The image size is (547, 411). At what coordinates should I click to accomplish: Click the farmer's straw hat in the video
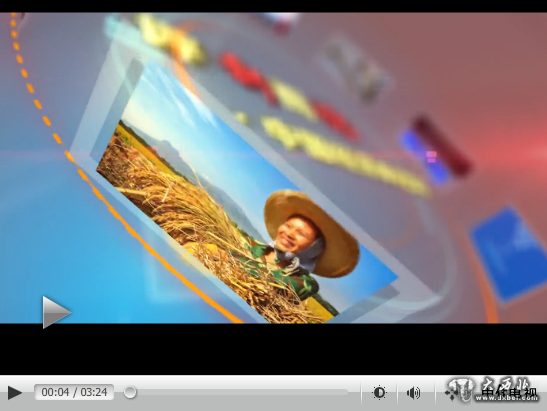click(x=312, y=232)
